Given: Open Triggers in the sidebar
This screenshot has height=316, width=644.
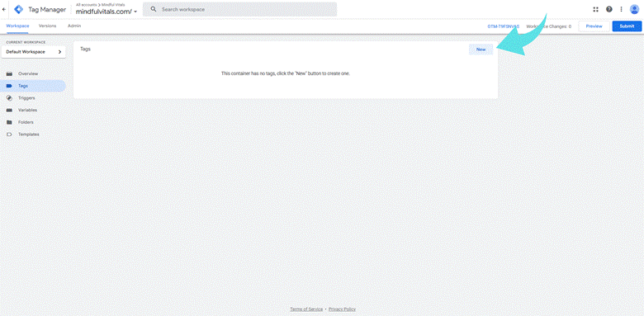Looking at the screenshot, I should [x=33, y=98].
